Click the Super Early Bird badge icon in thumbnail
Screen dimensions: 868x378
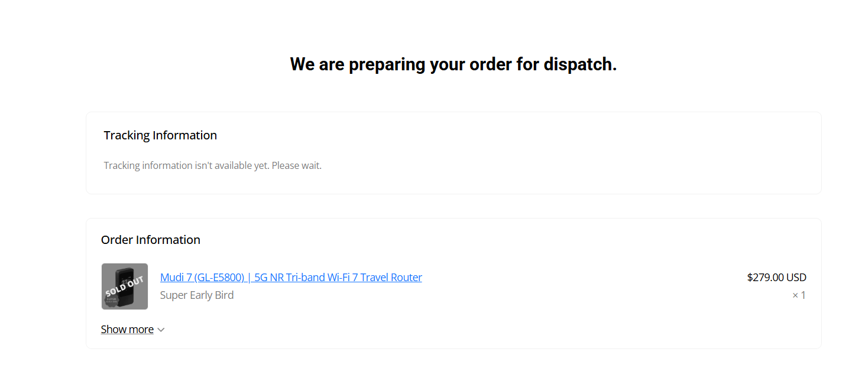click(x=111, y=300)
